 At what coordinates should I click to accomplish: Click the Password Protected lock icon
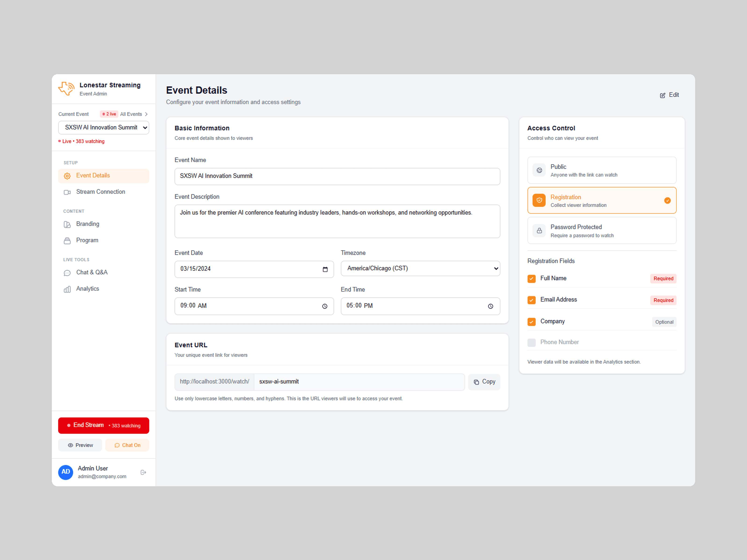[x=539, y=231]
